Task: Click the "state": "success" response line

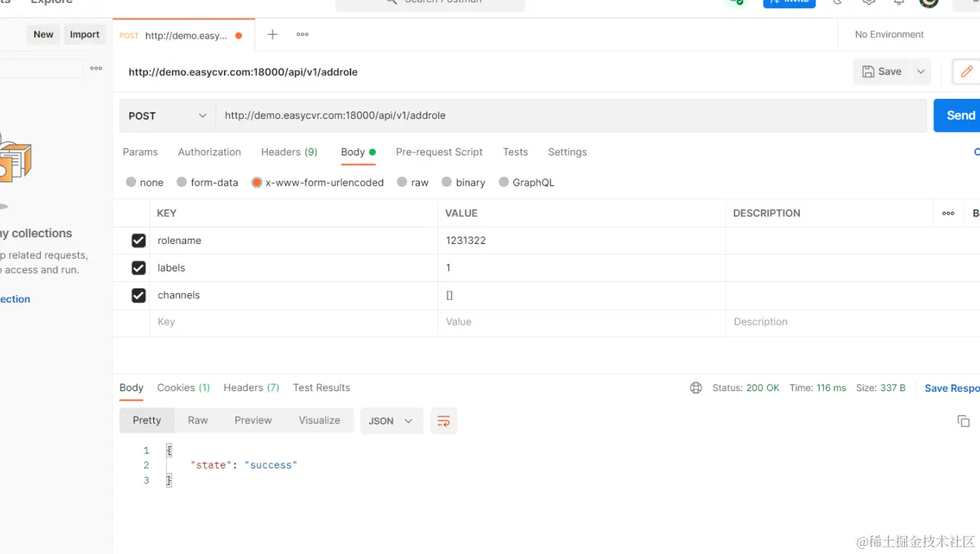Action: click(x=244, y=466)
